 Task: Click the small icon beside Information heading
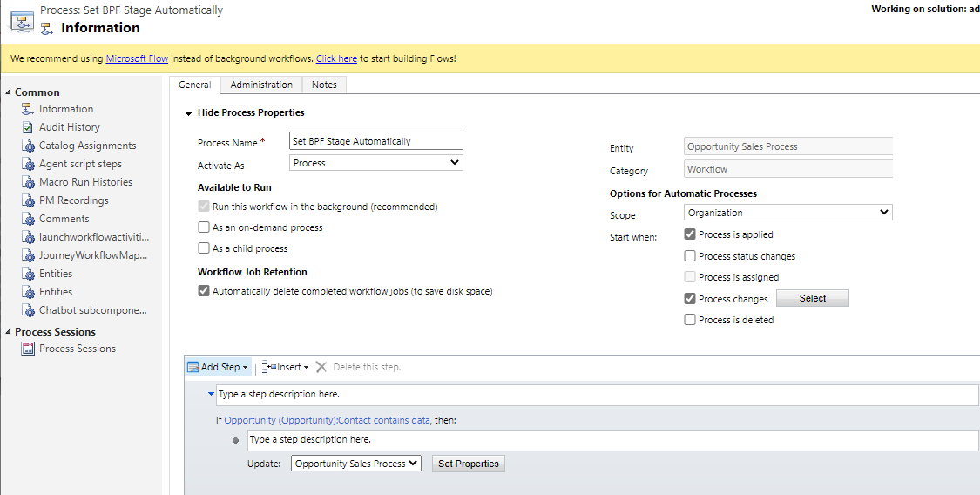[x=47, y=28]
